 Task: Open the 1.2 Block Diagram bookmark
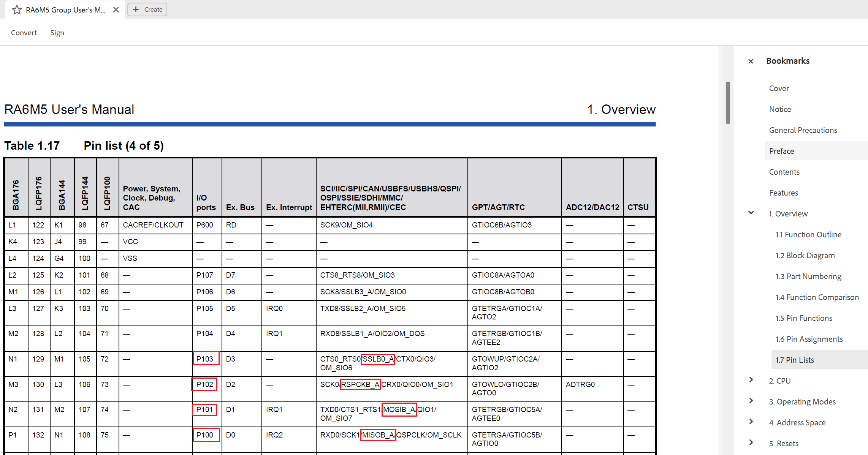pos(805,255)
